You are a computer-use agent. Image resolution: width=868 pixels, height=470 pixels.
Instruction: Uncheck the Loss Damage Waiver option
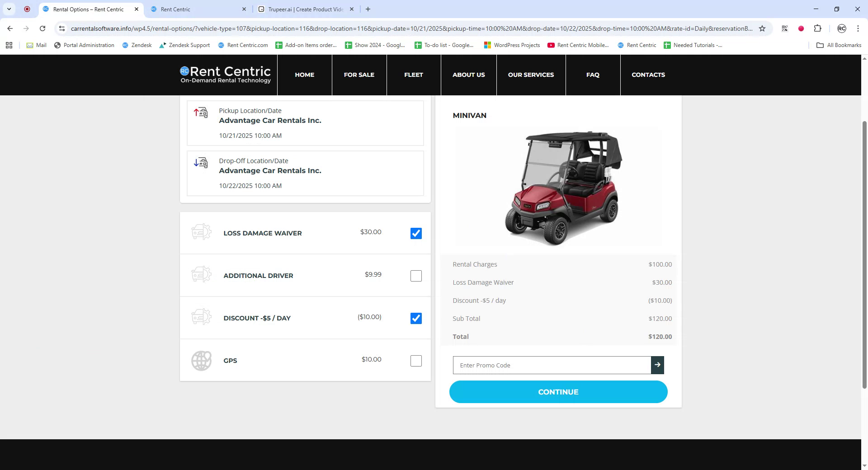click(415, 233)
